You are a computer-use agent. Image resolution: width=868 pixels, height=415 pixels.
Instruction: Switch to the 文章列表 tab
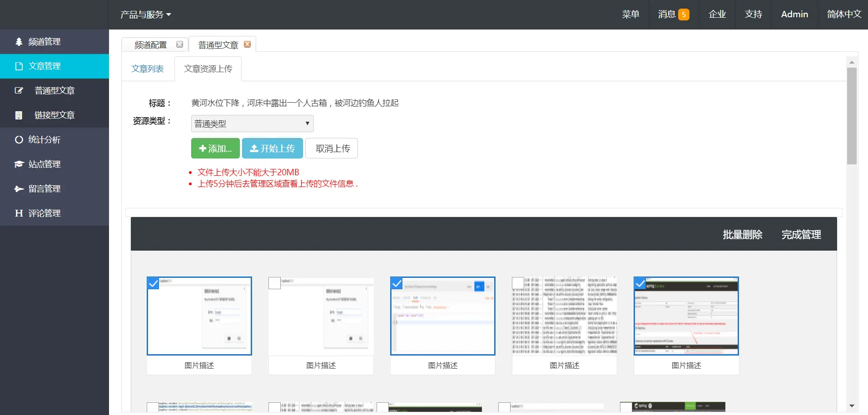tap(148, 69)
